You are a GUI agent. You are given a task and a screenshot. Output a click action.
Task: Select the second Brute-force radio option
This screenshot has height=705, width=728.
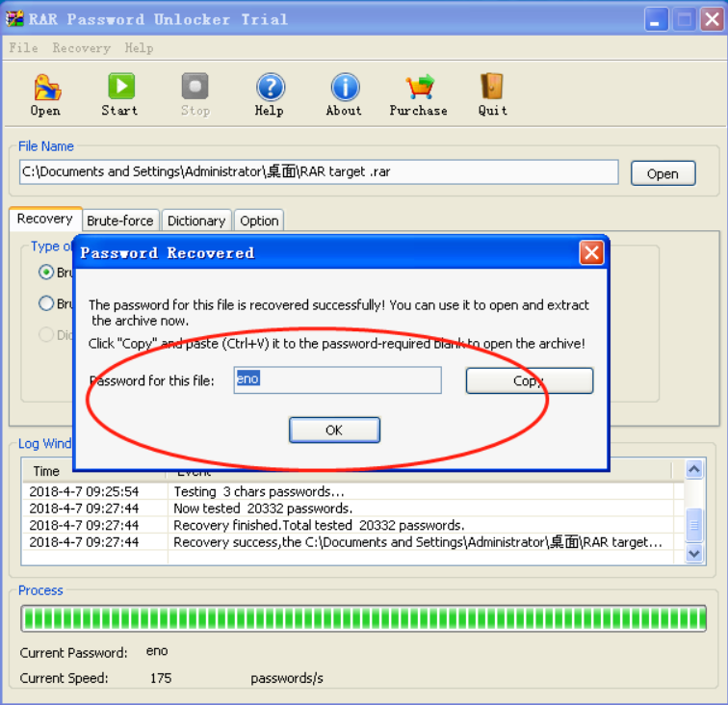(x=46, y=303)
